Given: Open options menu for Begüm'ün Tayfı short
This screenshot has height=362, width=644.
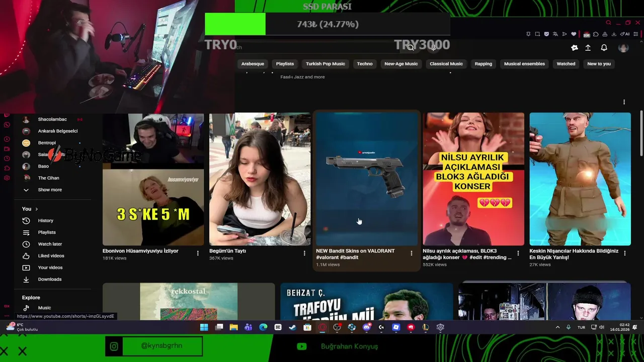Looking at the screenshot, I should click(x=304, y=253).
